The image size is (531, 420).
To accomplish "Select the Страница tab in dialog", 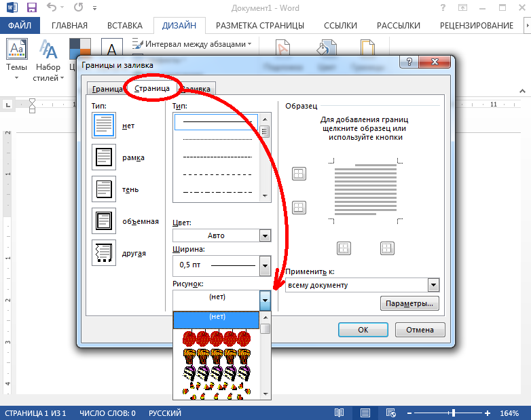I will 152,88.
